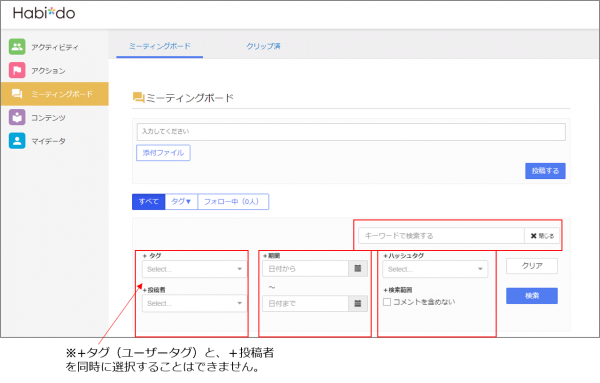Click the Habi*do logo
600x383 pixels.
(x=44, y=13)
